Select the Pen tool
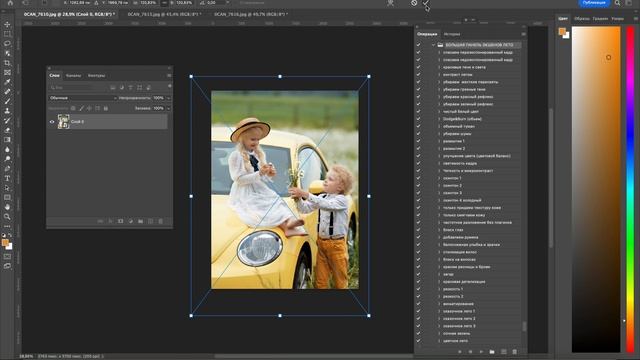Screen dimensions: 640x360 7,169
